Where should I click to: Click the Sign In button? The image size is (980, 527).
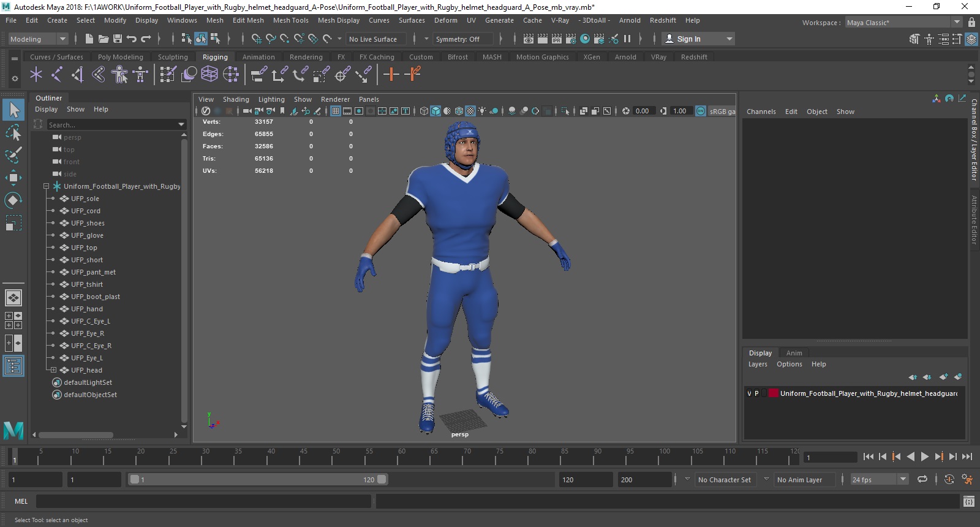[x=688, y=39]
